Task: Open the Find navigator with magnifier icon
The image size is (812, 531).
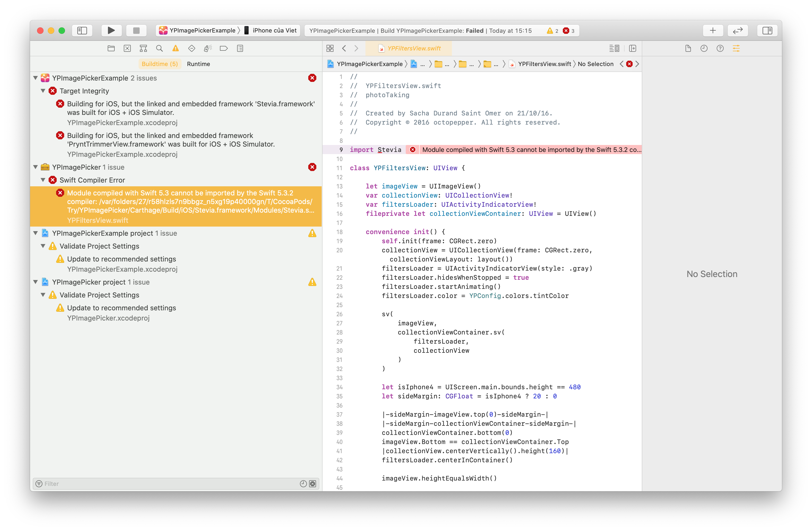Action: pos(159,48)
